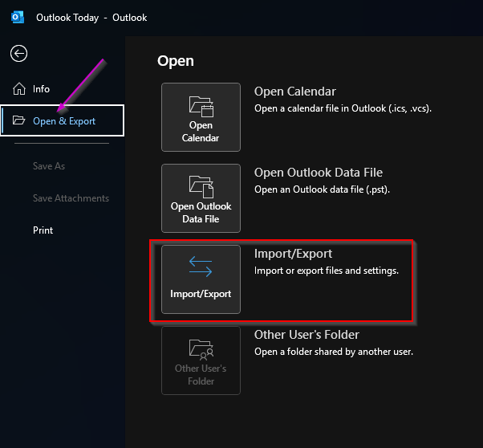Click 'Import or export files and settings' text
This screenshot has width=483, height=448.
point(326,271)
